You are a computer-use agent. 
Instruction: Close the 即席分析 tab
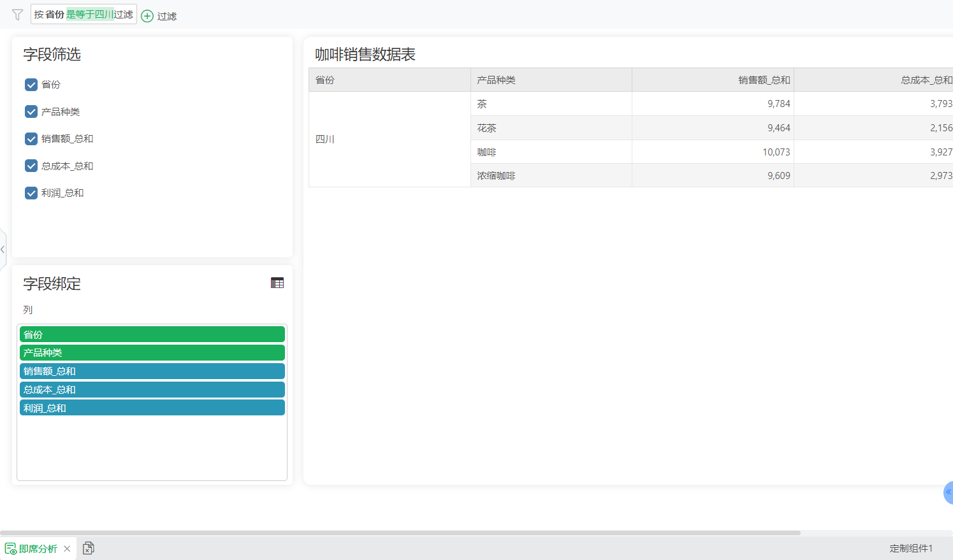click(67, 549)
